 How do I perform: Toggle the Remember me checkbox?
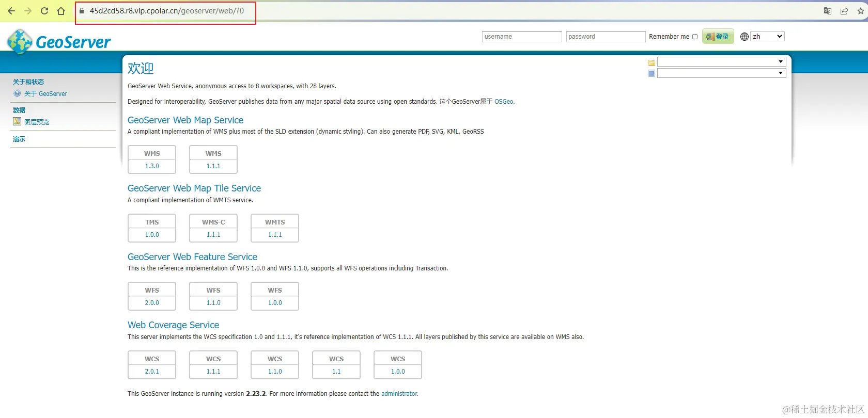click(695, 37)
